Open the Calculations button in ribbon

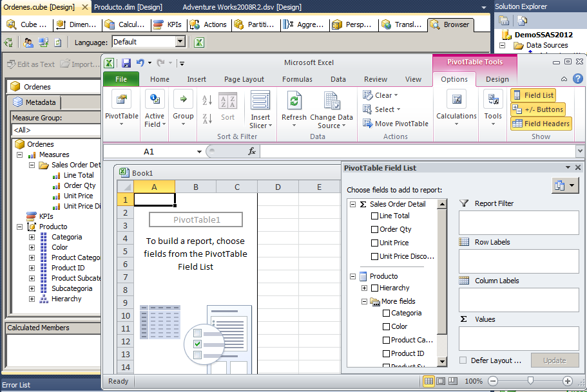456,102
